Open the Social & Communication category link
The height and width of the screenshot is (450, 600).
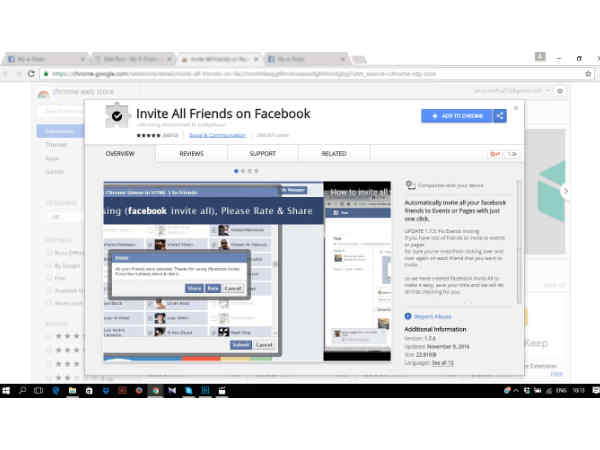coord(217,135)
